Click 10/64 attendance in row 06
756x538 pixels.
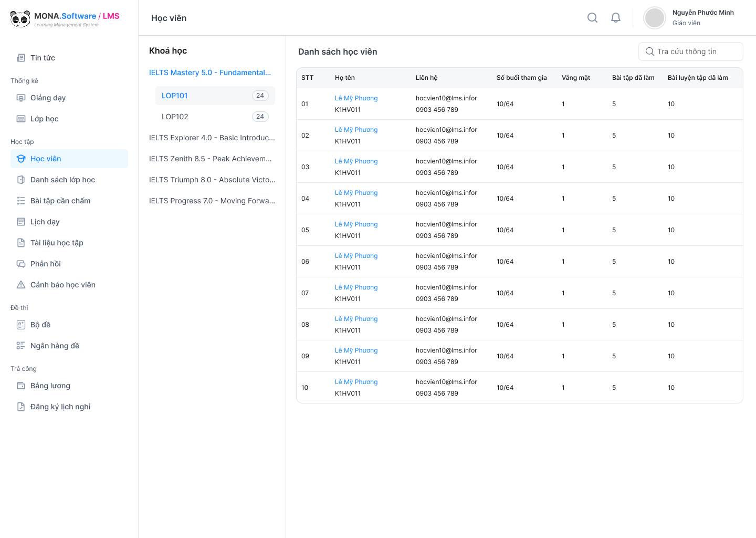[505, 262]
